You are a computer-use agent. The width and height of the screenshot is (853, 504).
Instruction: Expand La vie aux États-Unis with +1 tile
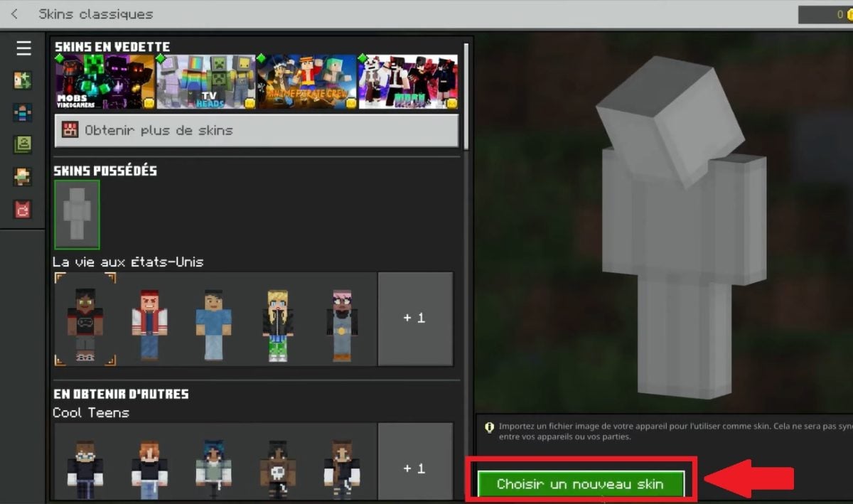click(414, 318)
